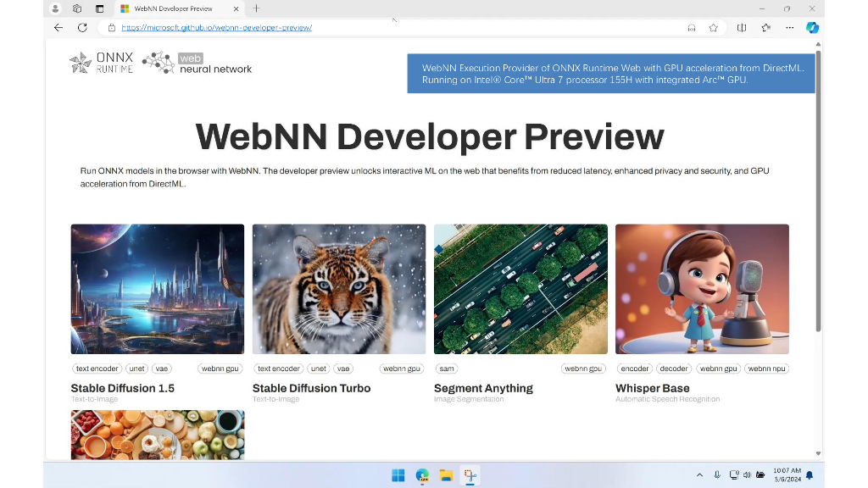Image resolution: width=868 pixels, height=488 pixels.
Task: Open File Explorer from the taskbar
Action: tap(446, 475)
